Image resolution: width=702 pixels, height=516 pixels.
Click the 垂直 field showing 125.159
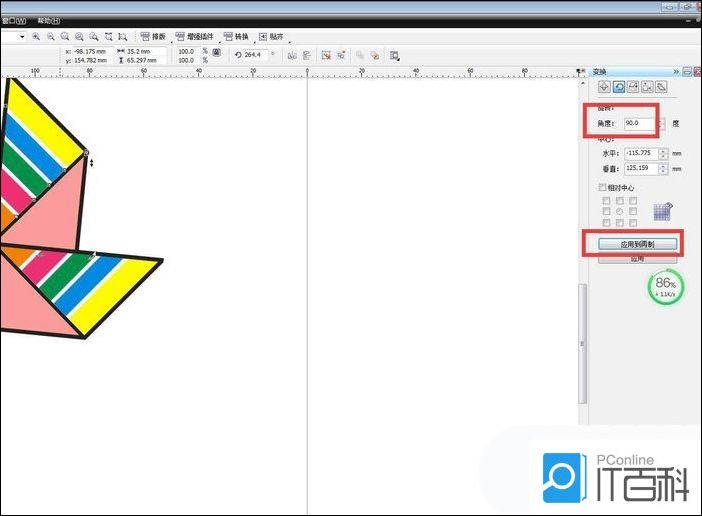(641, 168)
